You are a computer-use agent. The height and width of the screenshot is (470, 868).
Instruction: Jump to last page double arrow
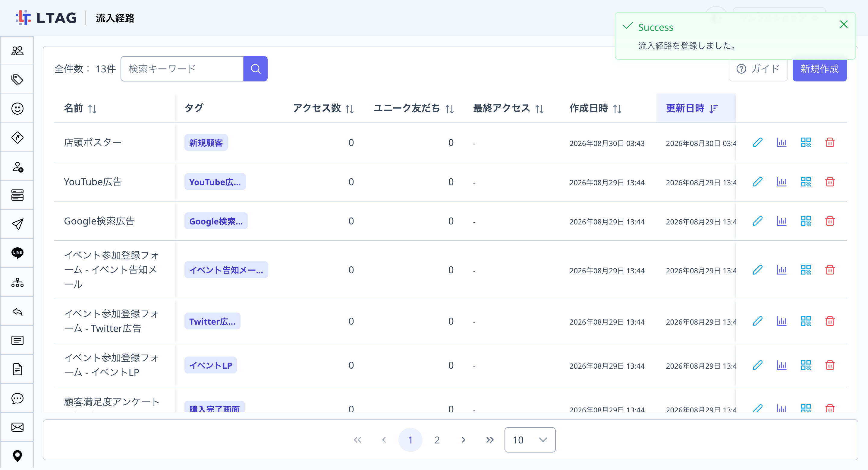(x=490, y=440)
